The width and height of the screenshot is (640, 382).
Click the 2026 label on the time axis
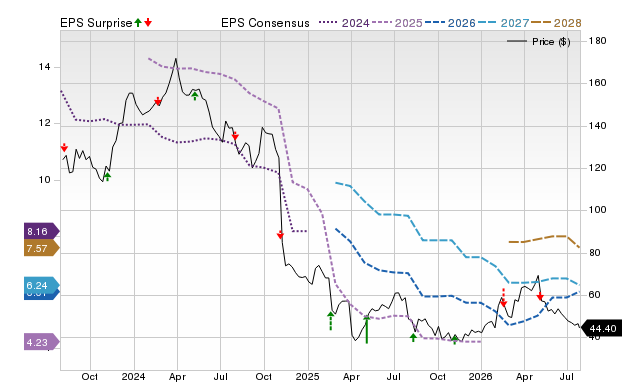pos(480,376)
